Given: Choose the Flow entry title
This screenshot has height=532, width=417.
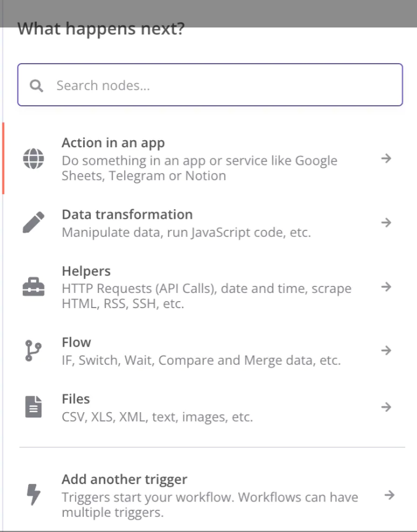Looking at the screenshot, I should click(x=77, y=342).
